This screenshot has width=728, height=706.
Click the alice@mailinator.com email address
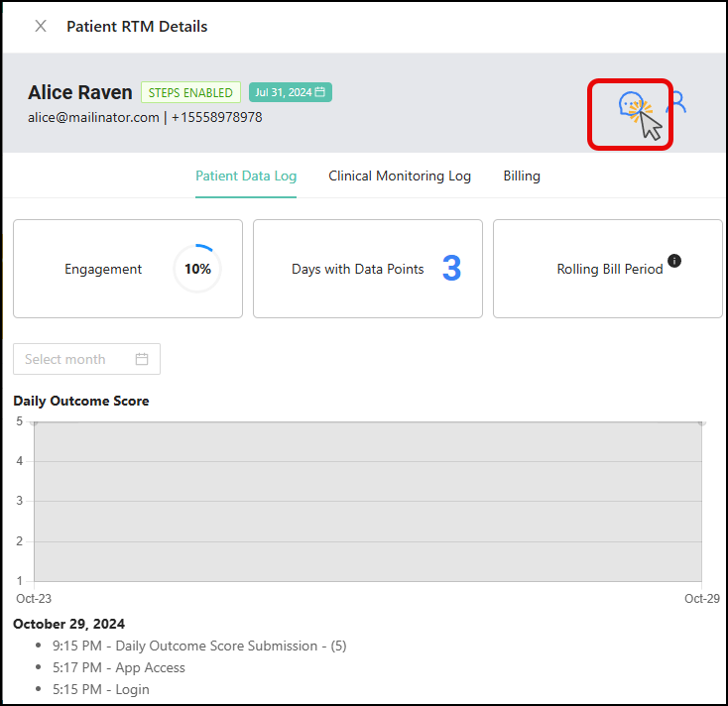pos(94,117)
